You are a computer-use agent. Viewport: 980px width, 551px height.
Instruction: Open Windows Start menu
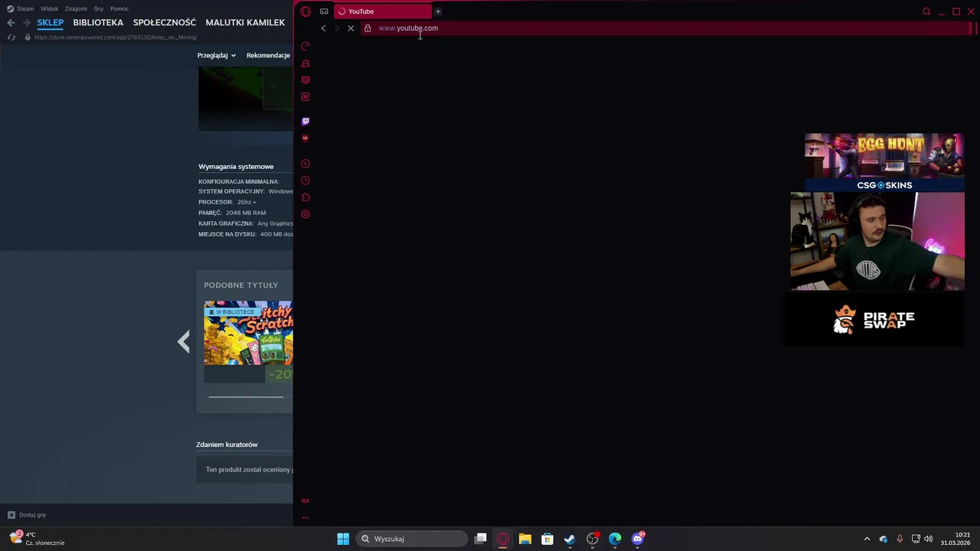[343, 539]
